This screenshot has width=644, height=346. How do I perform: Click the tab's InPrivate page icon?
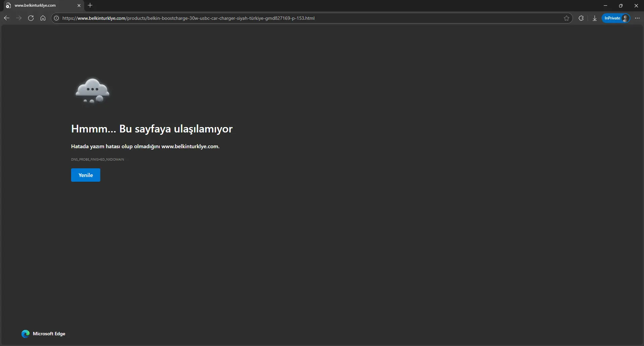coord(8,5)
